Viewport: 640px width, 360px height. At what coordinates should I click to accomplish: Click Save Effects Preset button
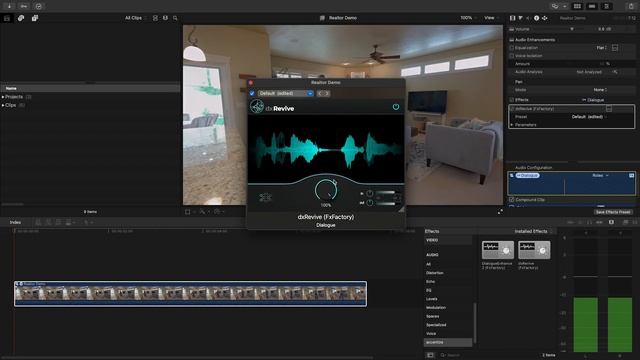(613, 212)
